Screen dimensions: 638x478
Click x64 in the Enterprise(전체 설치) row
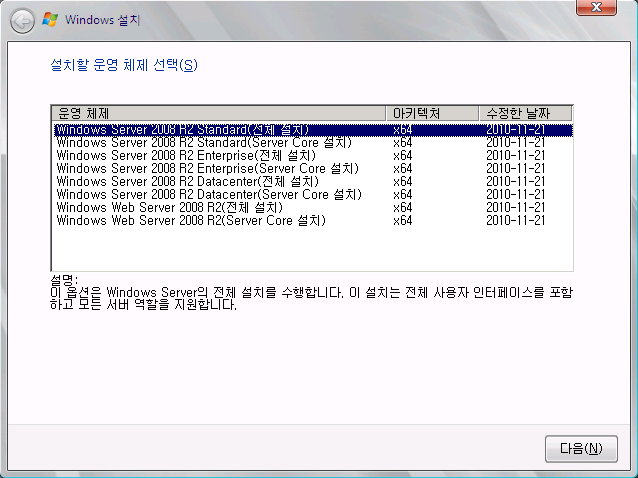[x=402, y=156]
